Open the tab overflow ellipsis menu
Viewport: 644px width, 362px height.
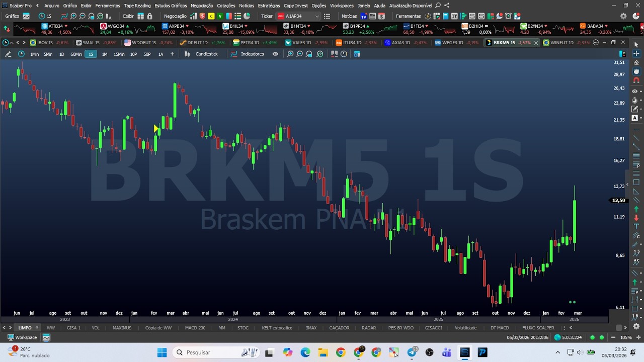596,42
